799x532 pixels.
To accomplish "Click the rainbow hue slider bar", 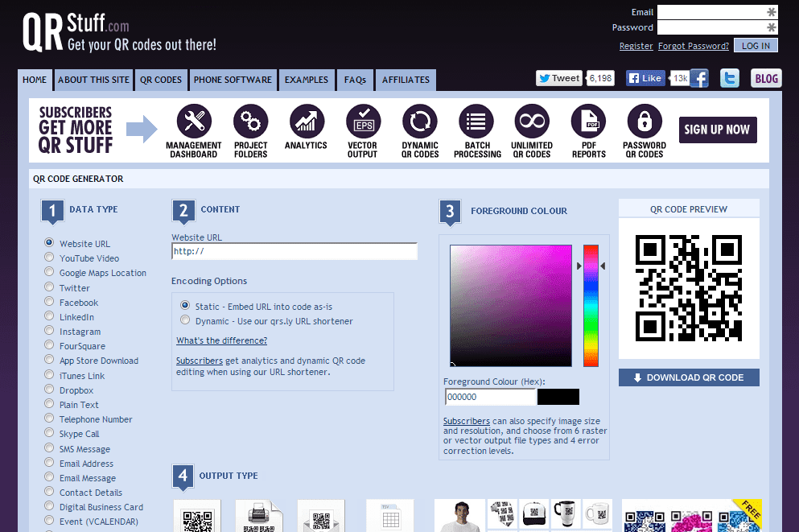I will [x=591, y=305].
